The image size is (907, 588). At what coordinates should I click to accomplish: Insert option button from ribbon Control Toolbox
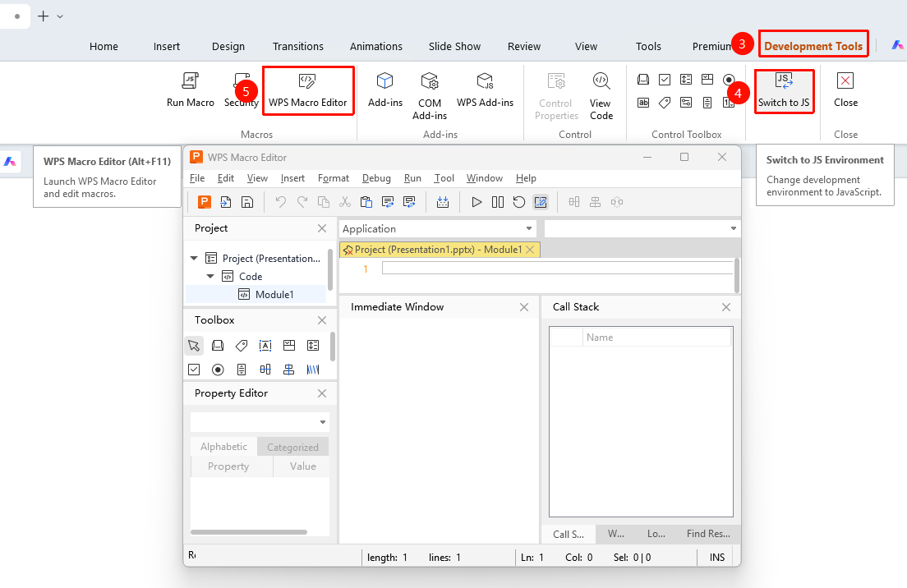[729, 80]
